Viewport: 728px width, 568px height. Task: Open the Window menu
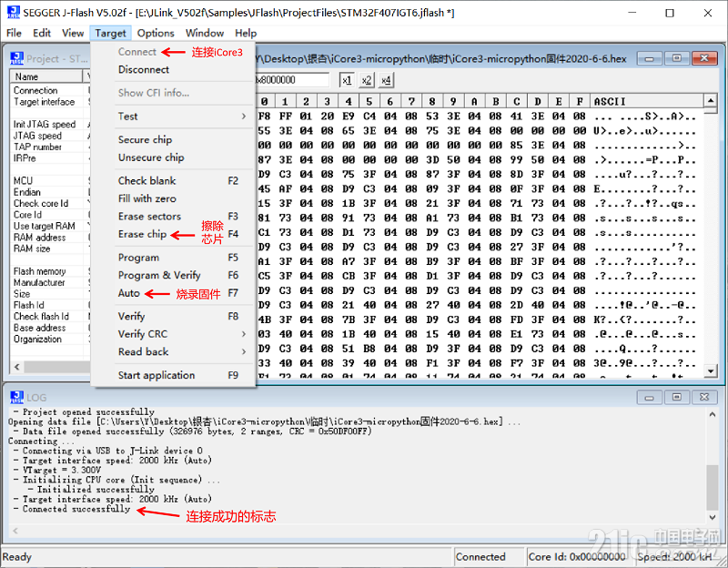click(x=205, y=33)
